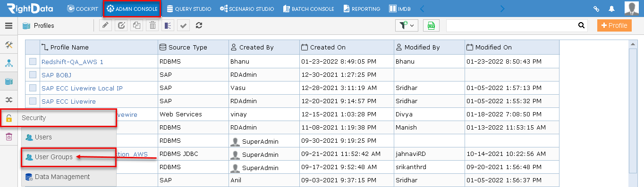Open the SAP ECC Livewire profile link
Screen dimensions: 644x187
(x=68, y=101)
